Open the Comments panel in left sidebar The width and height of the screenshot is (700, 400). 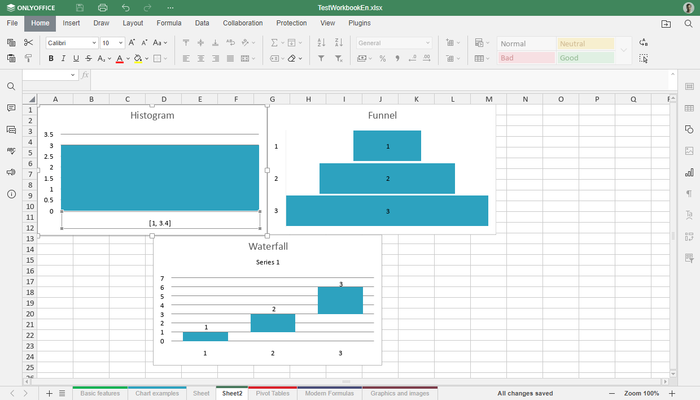(11, 108)
